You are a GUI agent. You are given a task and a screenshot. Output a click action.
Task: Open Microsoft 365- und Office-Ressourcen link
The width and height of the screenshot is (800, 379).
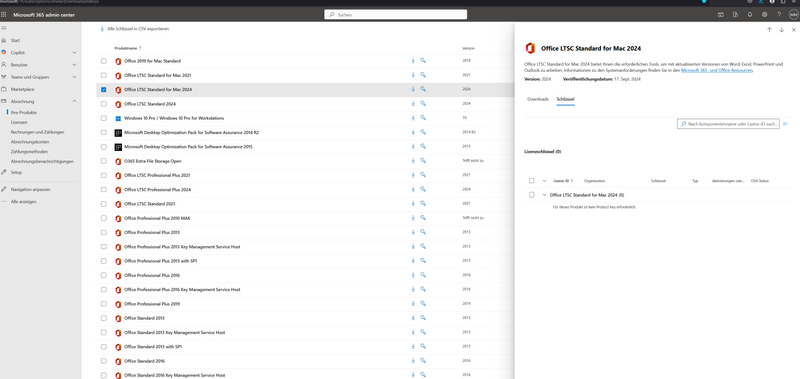click(717, 70)
